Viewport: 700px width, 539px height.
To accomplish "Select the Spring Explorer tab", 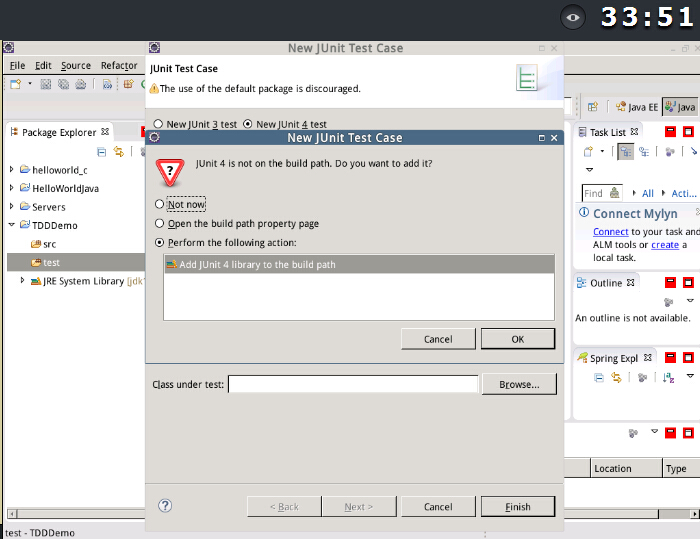I will (614, 358).
